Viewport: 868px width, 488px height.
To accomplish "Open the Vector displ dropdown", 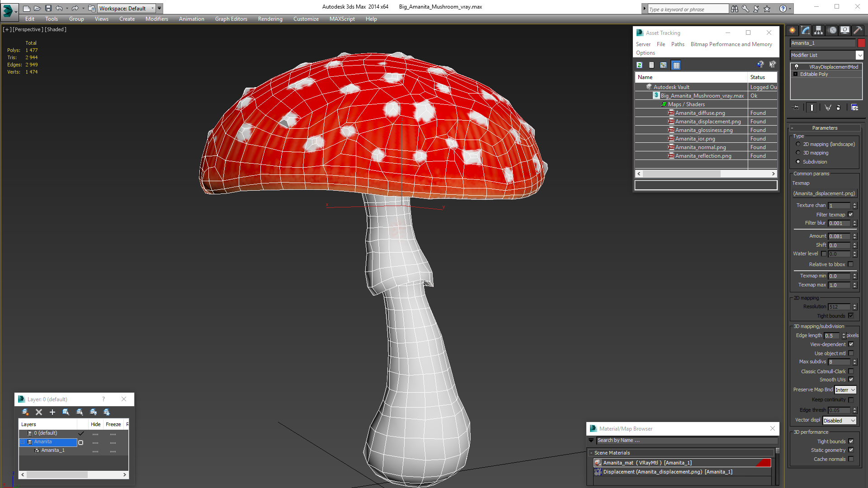I will (x=840, y=421).
